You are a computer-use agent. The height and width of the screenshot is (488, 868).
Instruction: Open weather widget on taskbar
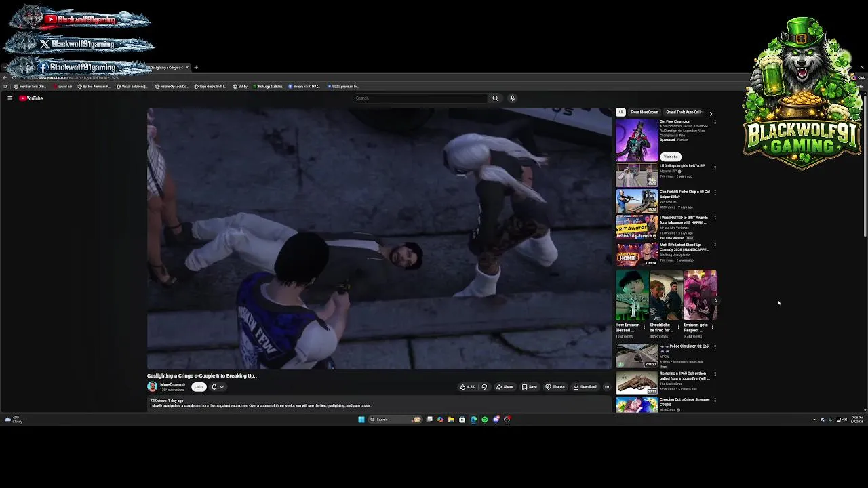(x=13, y=420)
